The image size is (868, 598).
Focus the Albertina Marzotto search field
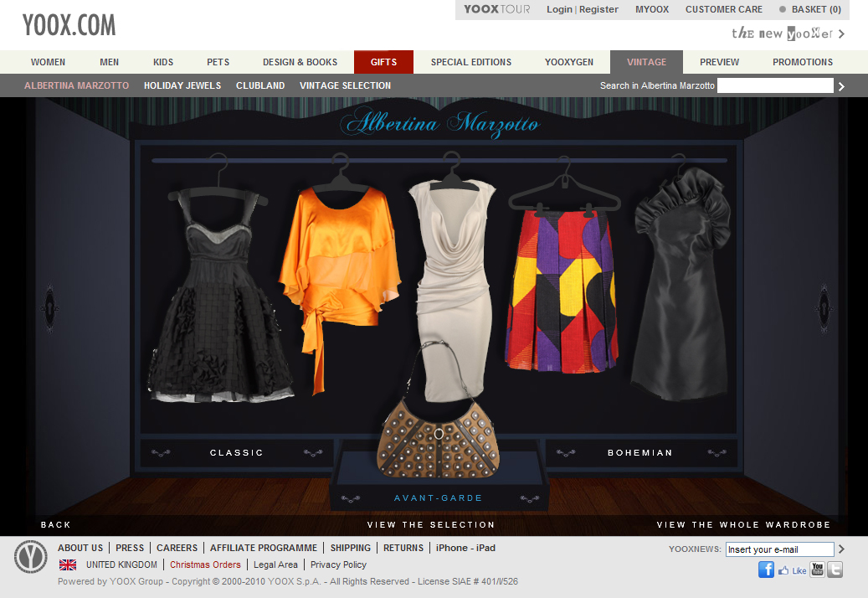pyautogui.click(x=775, y=85)
